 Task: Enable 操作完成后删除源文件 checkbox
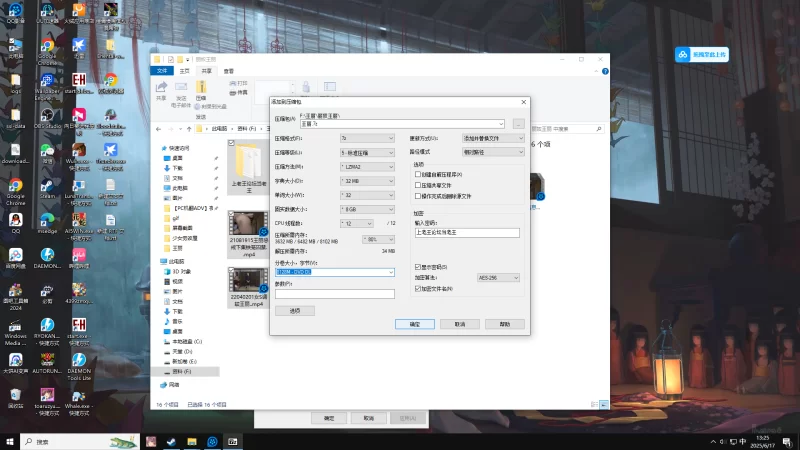pyautogui.click(x=418, y=196)
